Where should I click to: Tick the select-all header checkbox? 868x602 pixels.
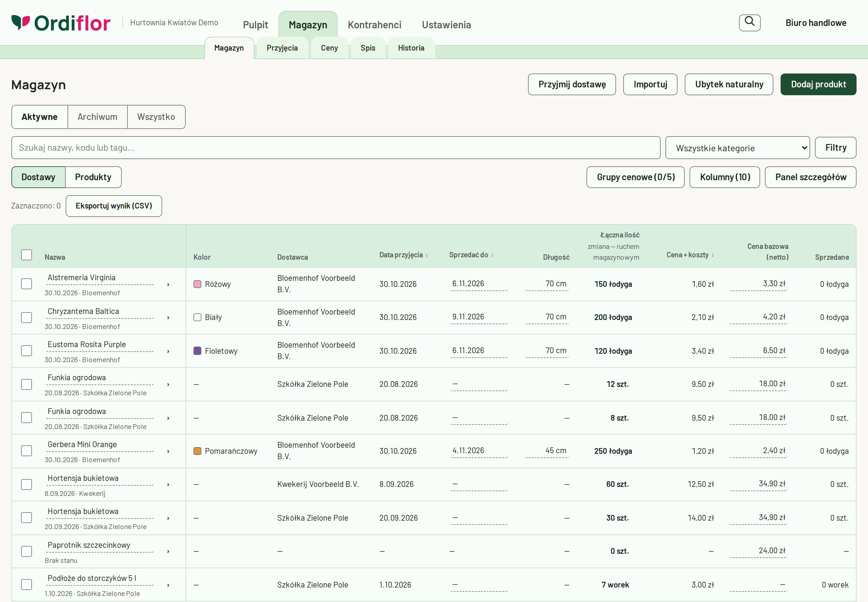27,255
